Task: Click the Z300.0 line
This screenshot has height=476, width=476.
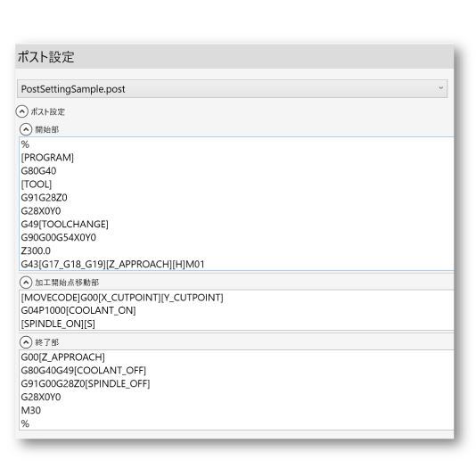Action: (x=36, y=250)
